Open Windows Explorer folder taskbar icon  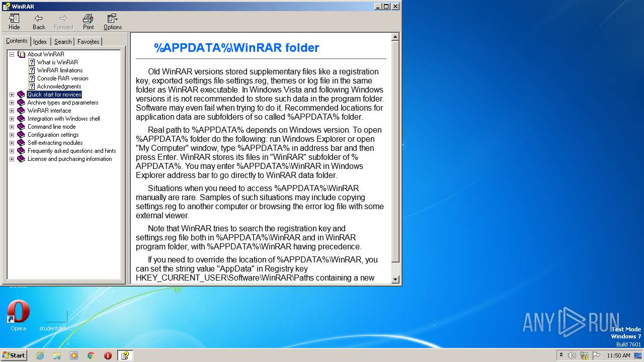[57, 355]
